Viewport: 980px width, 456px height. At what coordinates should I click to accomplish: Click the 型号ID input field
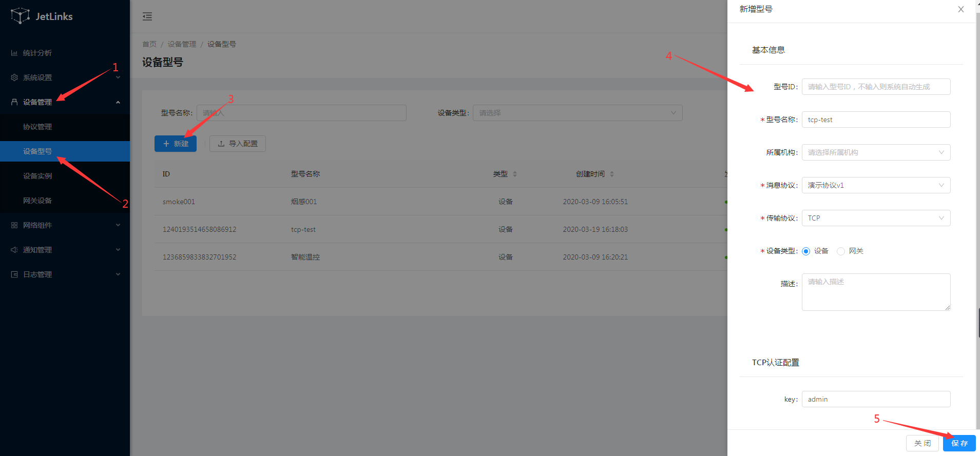point(876,87)
